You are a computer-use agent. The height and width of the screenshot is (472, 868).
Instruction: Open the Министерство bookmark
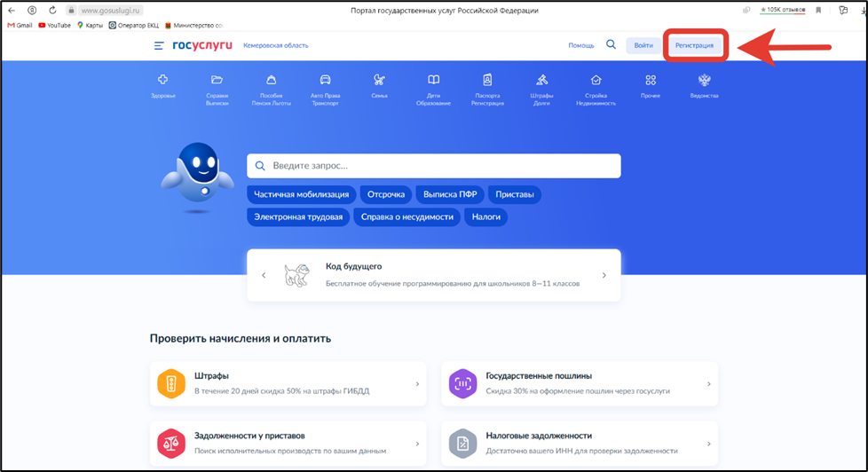point(194,26)
